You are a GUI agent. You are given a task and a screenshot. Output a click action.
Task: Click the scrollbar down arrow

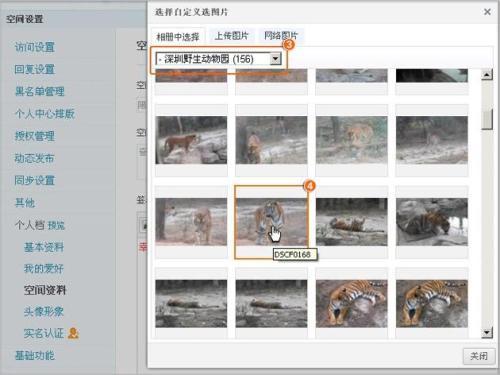tap(487, 332)
